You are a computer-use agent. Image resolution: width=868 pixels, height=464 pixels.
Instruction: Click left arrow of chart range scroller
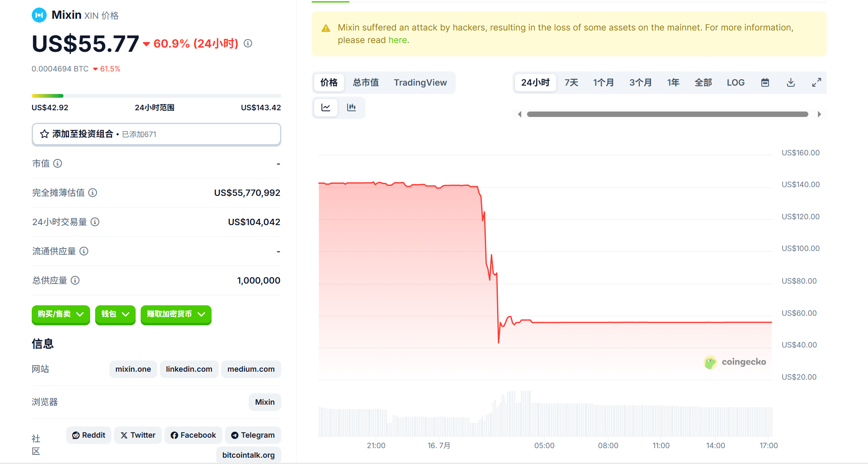pyautogui.click(x=520, y=114)
